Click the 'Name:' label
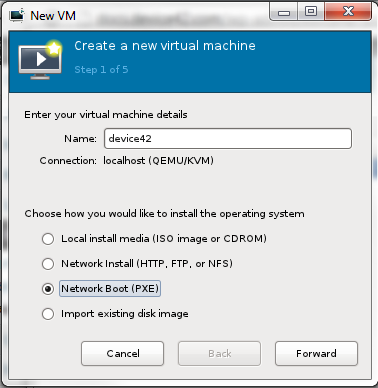Image resolution: width=378 pixels, height=388 pixels. coord(80,139)
